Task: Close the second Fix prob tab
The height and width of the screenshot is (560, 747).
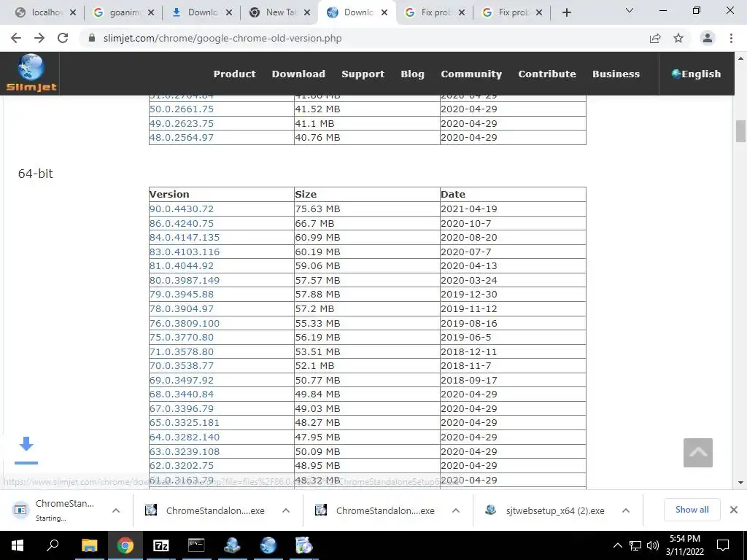Action: [x=539, y=13]
